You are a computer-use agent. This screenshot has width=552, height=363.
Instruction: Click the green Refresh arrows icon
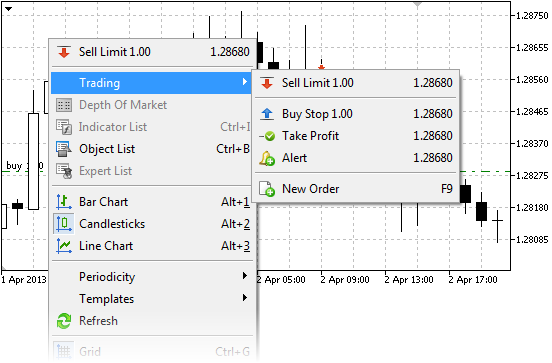[x=64, y=321]
